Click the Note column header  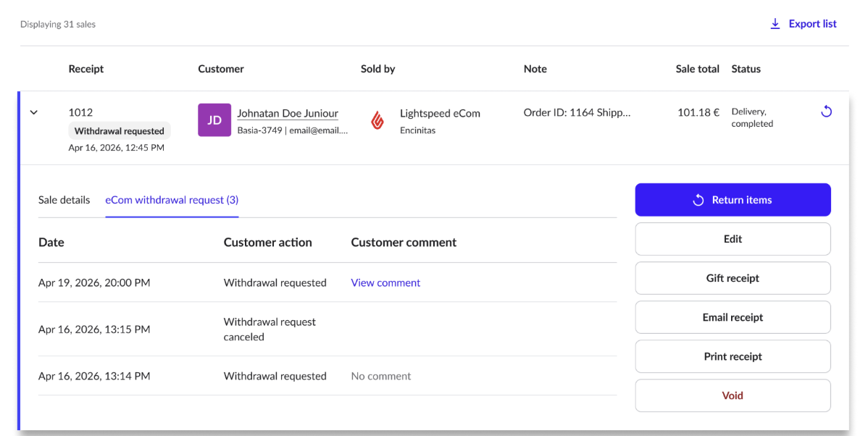535,69
